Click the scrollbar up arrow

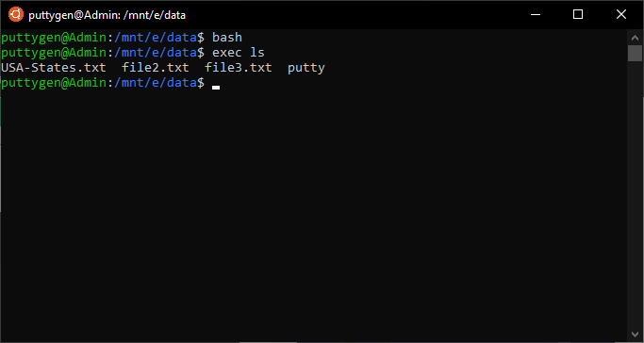(x=635, y=38)
